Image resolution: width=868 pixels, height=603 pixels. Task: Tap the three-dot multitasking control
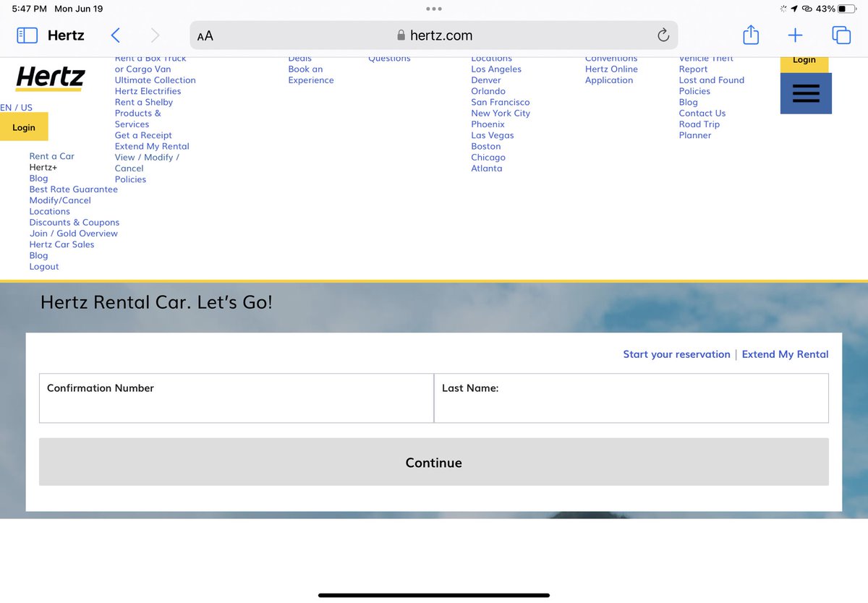434,9
